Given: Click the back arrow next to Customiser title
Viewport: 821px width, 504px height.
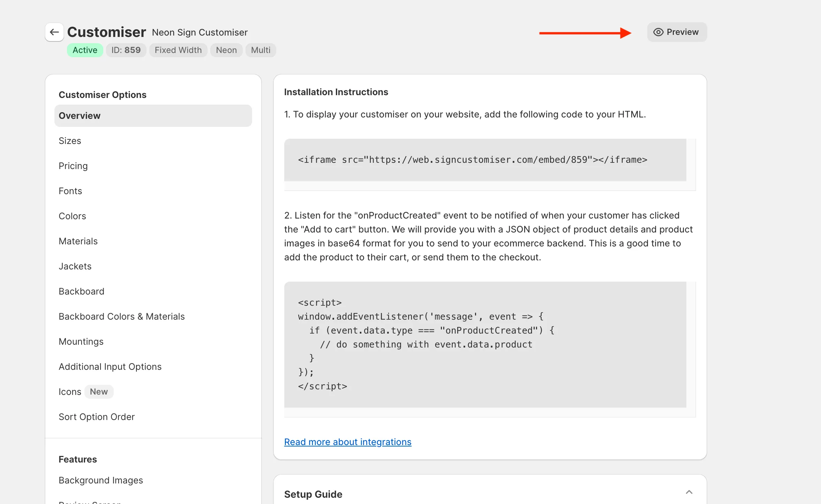Looking at the screenshot, I should point(54,32).
